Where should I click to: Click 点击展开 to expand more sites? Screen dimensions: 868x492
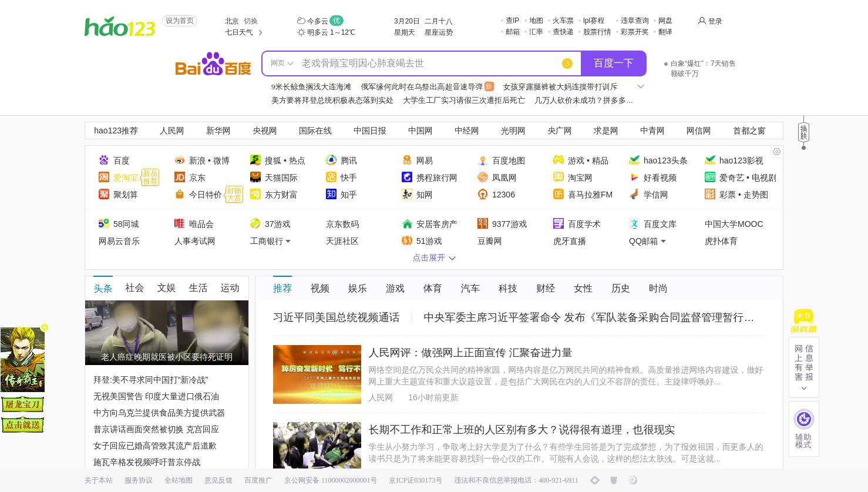(434, 257)
